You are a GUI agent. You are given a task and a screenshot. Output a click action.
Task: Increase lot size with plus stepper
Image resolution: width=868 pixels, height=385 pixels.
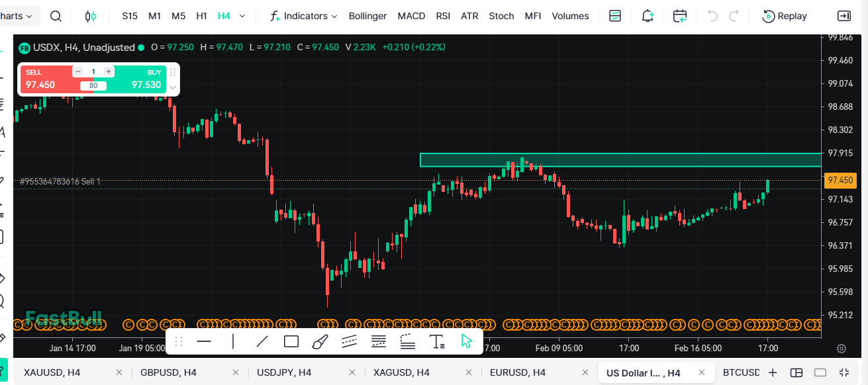pos(109,71)
